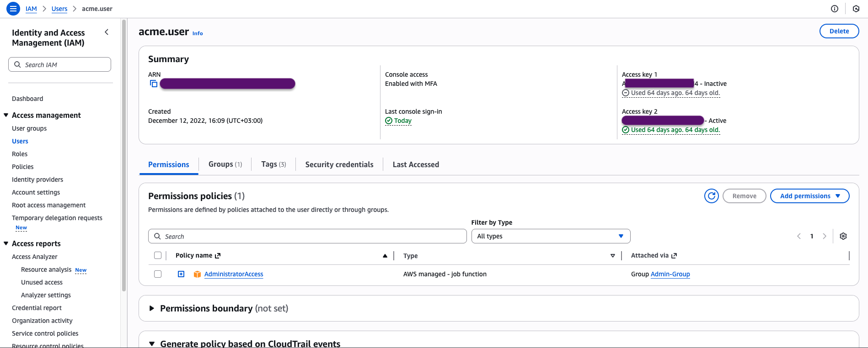The image size is (868, 348).
Task: Click the Today last sign-in text
Action: (x=403, y=121)
